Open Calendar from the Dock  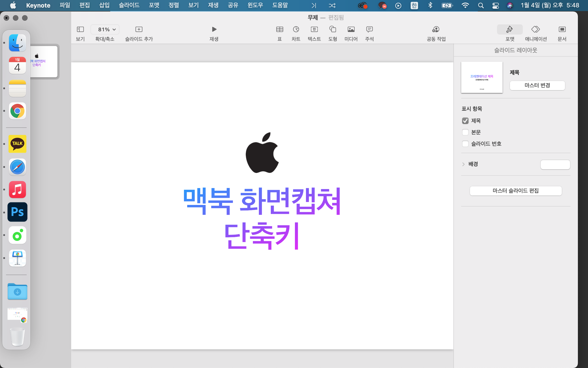tap(17, 66)
